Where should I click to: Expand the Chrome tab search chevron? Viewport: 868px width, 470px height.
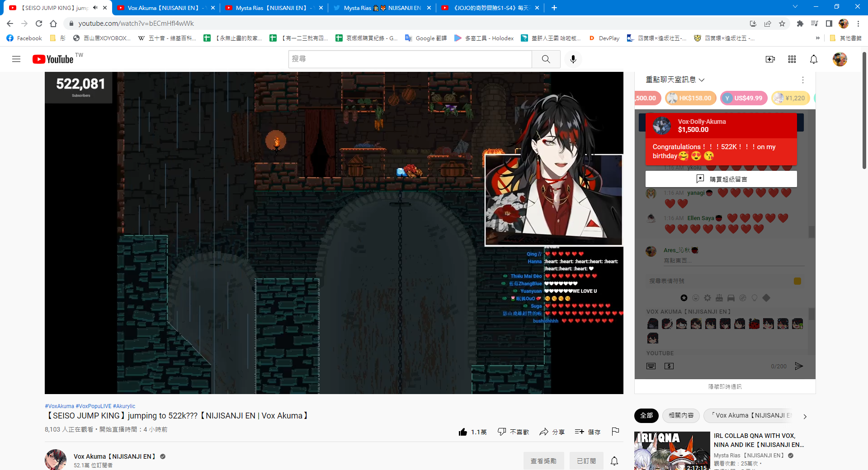(795, 7)
